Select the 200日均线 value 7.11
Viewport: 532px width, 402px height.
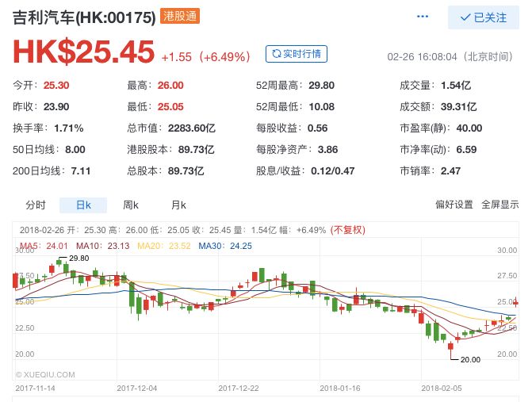(81, 170)
